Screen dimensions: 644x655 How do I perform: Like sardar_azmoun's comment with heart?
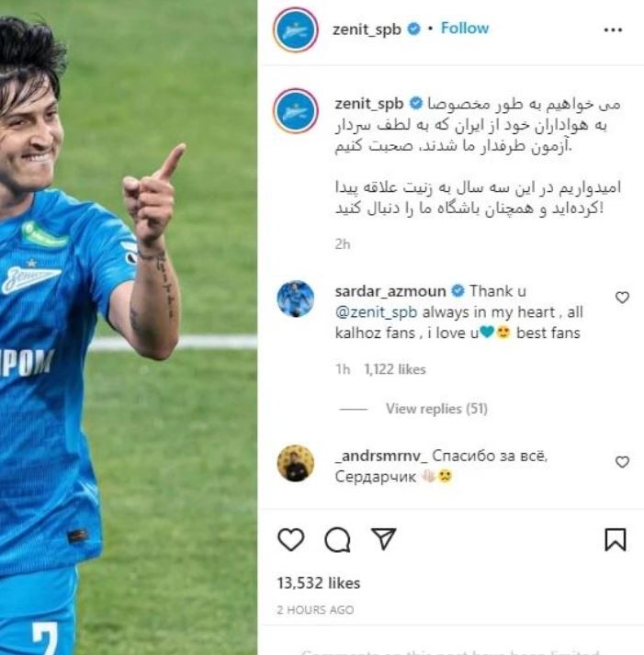click(x=622, y=298)
